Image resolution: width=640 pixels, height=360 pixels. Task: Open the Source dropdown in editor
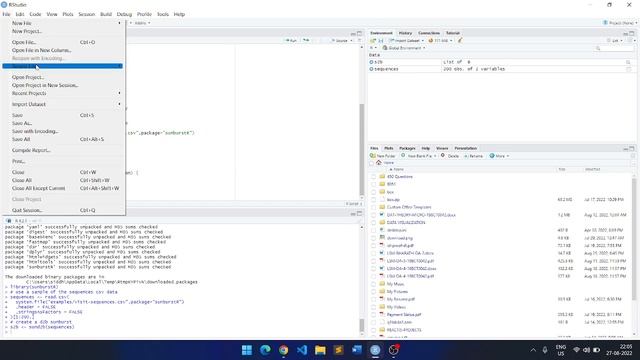point(342,40)
